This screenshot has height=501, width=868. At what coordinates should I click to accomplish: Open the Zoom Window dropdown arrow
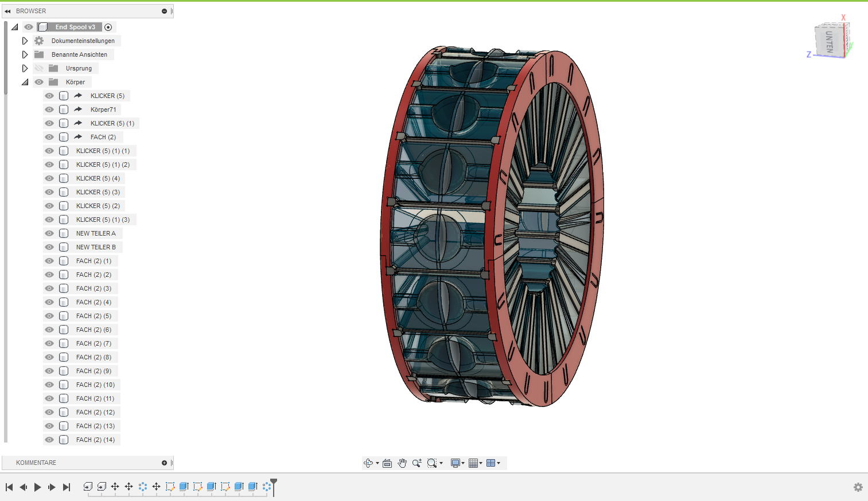click(441, 463)
